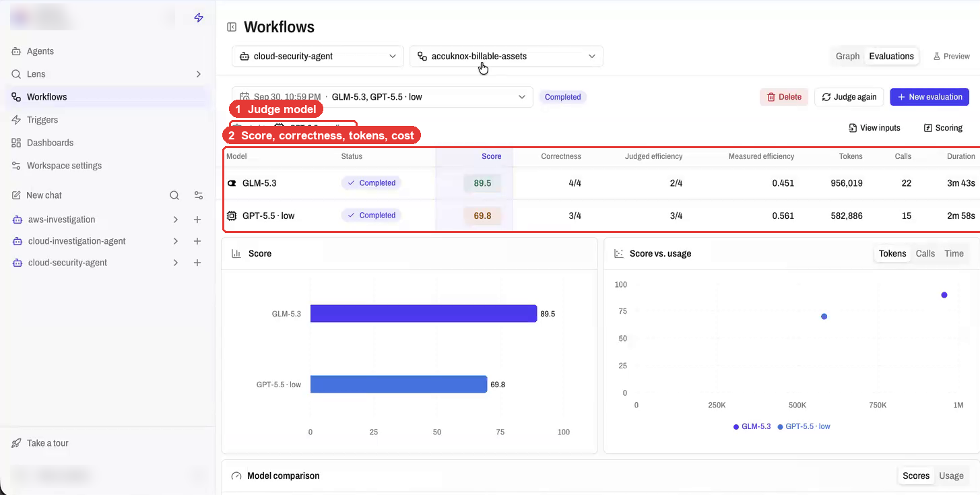Select the Calls usage toggle
The image size is (980, 495).
coord(925,254)
